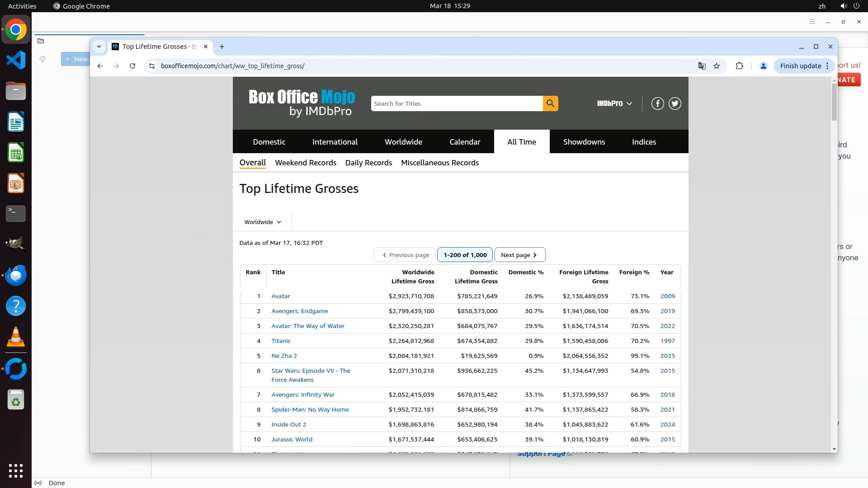The width and height of the screenshot is (868, 488).
Task: Click the translate page icon
Action: 702,66
